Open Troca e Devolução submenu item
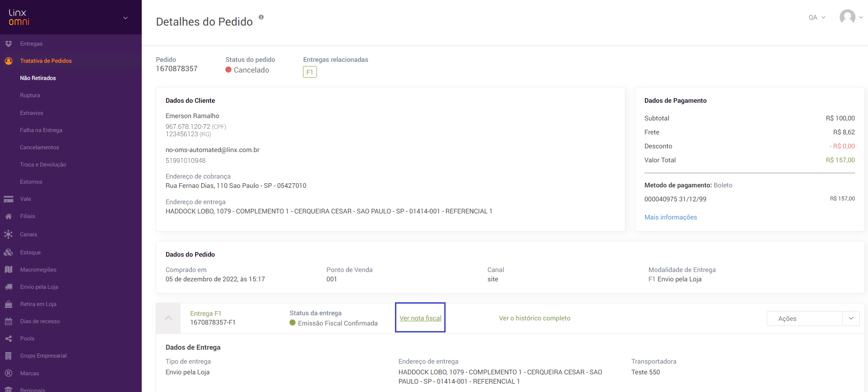This screenshot has height=392, width=868. tap(43, 165)
